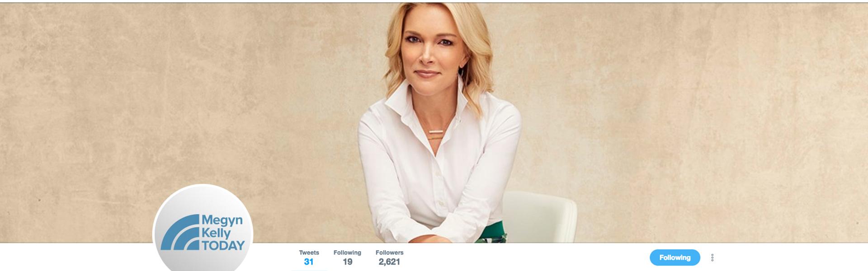The width and height of the screenshot is (868, 271).
Task: Open the Following list tab
Action: pos(347,257)
